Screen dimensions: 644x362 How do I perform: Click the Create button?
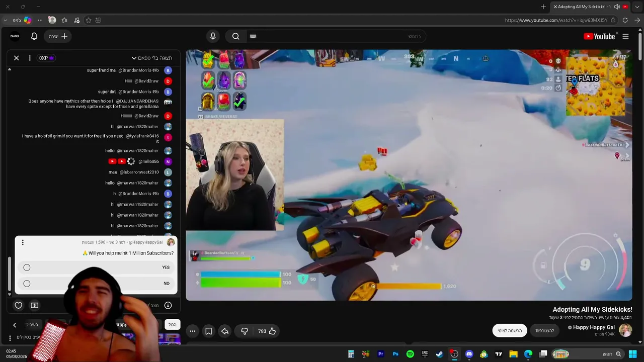[58, 36]
